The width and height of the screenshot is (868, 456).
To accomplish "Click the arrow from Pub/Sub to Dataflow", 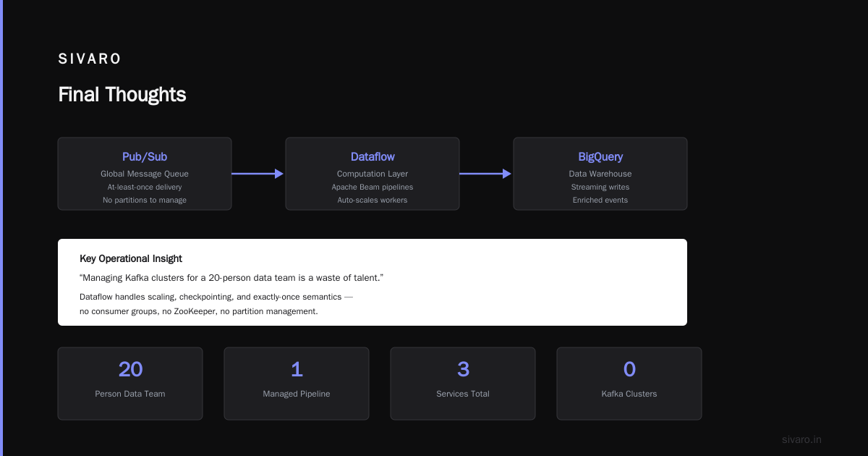I will pos(258,174).
